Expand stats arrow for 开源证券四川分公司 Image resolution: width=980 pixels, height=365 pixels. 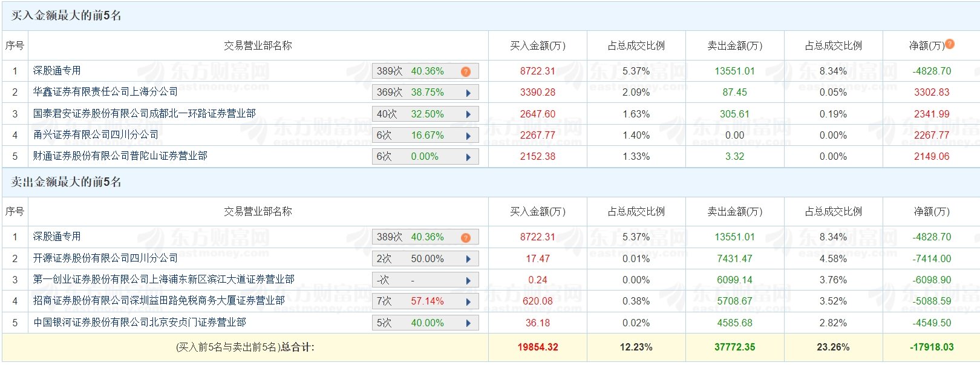point(468,259)
